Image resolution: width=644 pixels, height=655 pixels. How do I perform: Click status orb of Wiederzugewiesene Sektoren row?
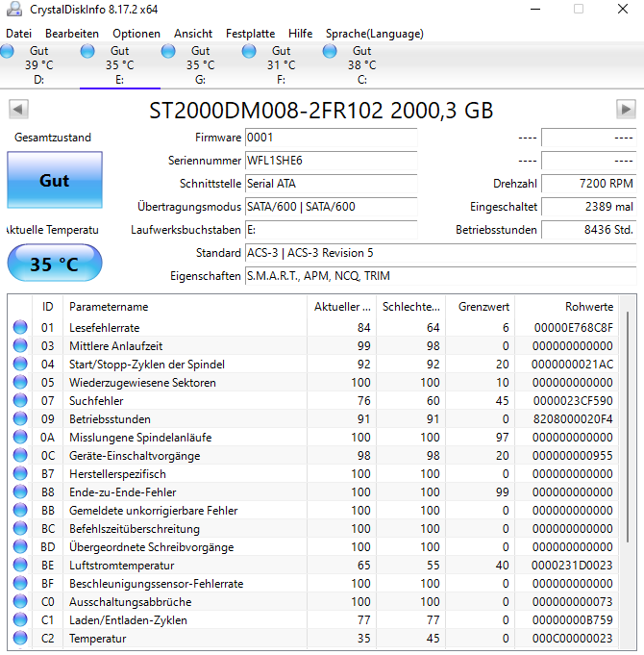coord(20,382)
